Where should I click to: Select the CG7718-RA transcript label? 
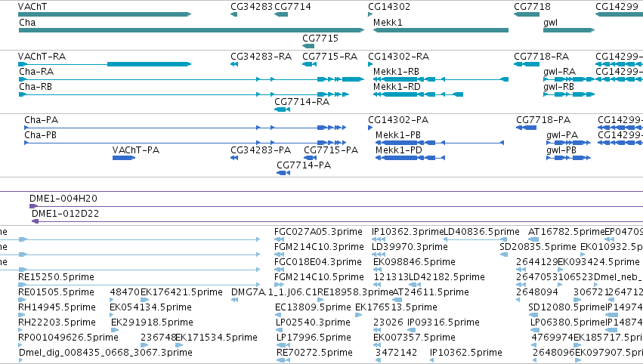pyautogui.click(x=541, y=56)
